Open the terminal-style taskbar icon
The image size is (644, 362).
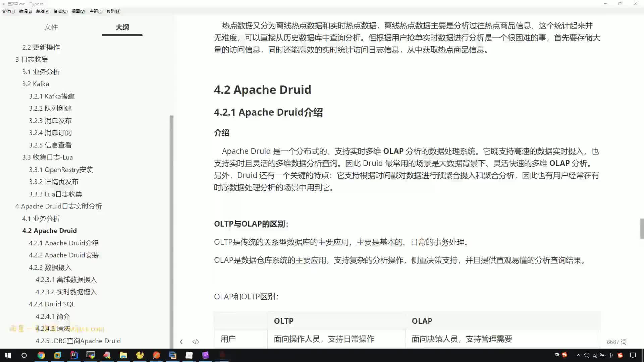point(91,355)
